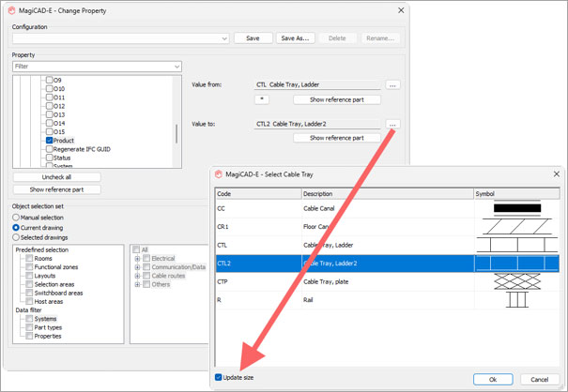
Task: Expand the Others tree node
Action: click(137, 284)
